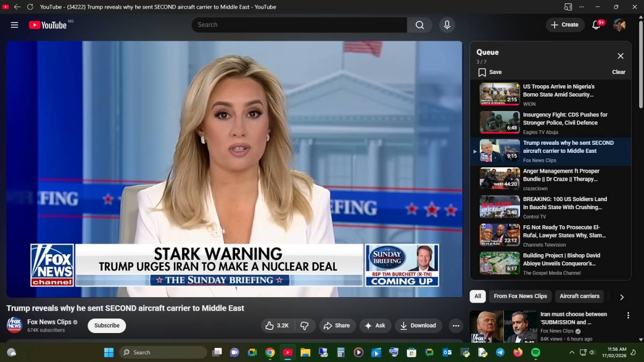644x362 pixels.
Task: Share the video
Action: tap(336, 326)
